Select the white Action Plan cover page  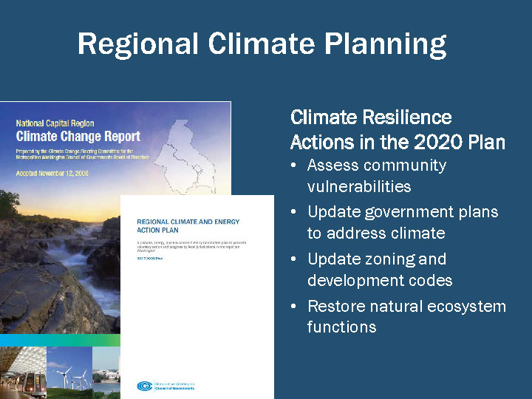point(197,310)
